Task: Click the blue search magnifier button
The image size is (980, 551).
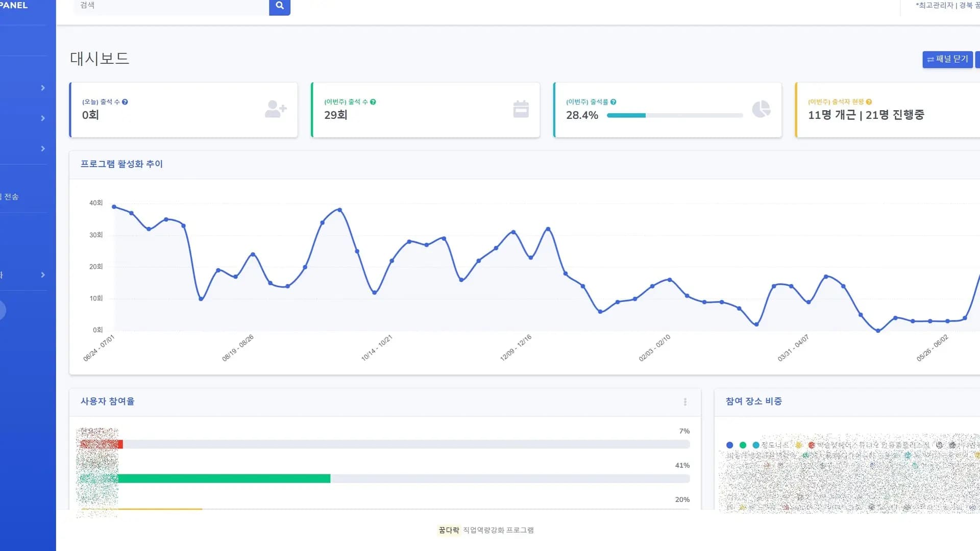Action: pos(279,6)
